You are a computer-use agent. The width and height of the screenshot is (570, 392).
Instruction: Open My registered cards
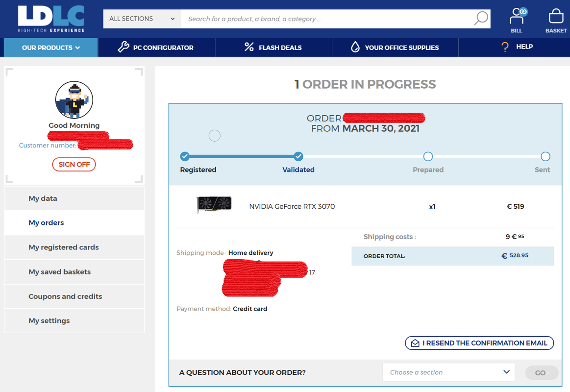click(x=74, y=247)
